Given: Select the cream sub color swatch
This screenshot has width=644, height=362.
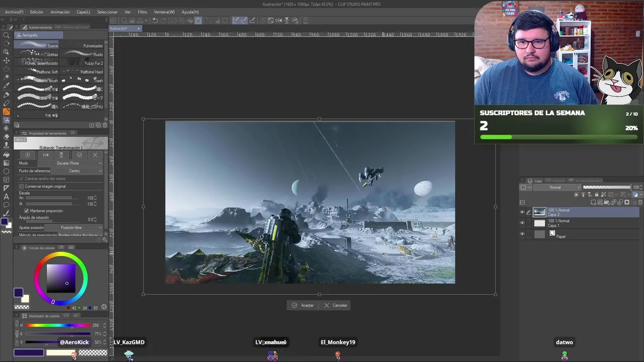Looking at the screenshot, I should (25, 299).
